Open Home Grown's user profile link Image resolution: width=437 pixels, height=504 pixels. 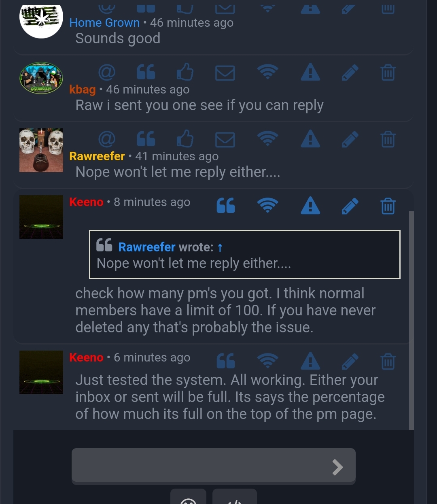pos(104,23)
